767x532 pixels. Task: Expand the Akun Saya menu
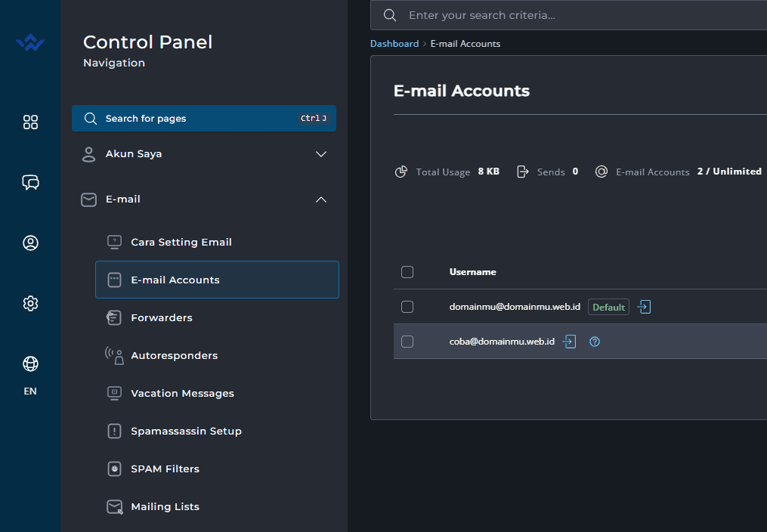(204, 154)
